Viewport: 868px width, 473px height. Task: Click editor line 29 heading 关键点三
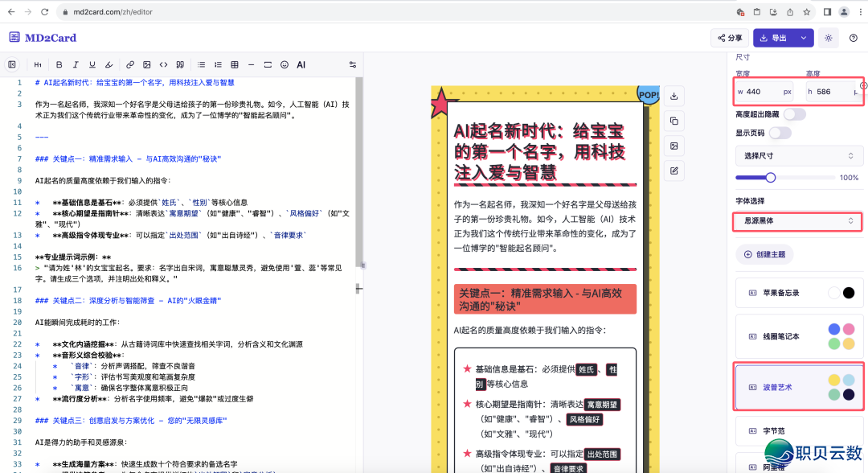click(131, 421)
